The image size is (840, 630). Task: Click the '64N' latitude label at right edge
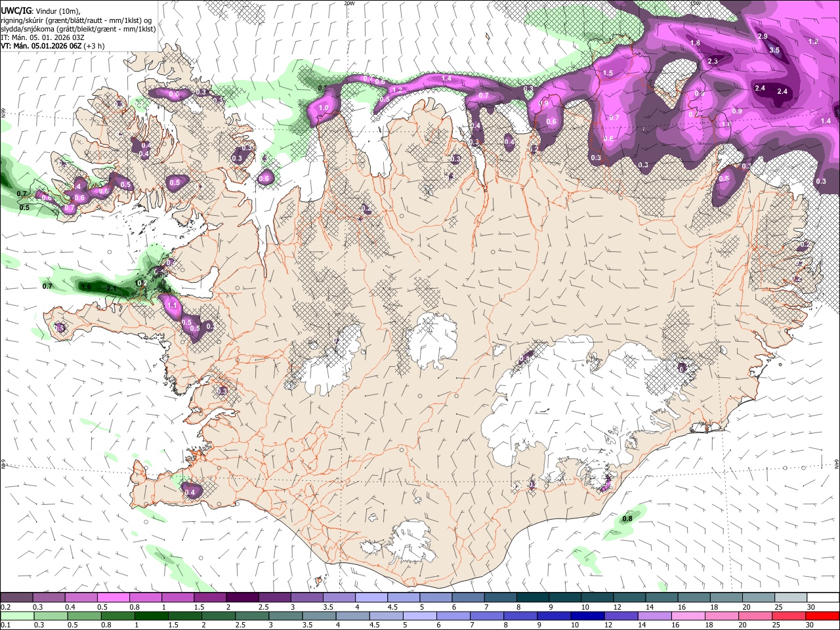point(837,463)
